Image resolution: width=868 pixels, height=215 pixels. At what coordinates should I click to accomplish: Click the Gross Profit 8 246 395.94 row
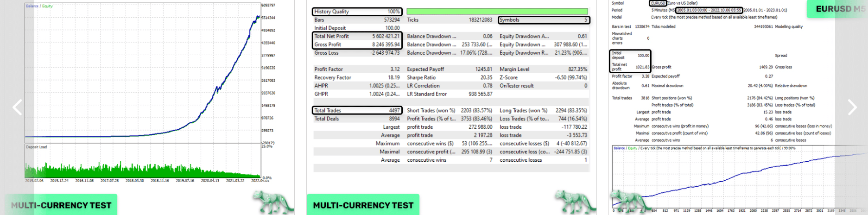point(357,44)
